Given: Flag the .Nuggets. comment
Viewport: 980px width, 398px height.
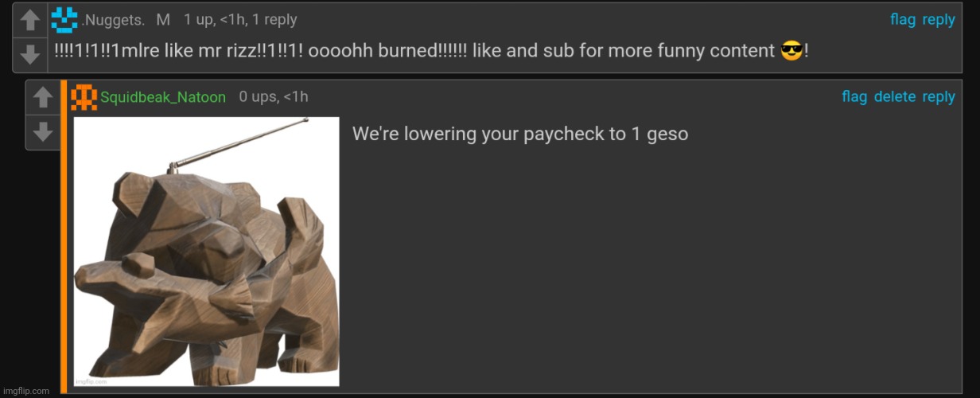Looking at the screenshot, I should pos(903,20).
